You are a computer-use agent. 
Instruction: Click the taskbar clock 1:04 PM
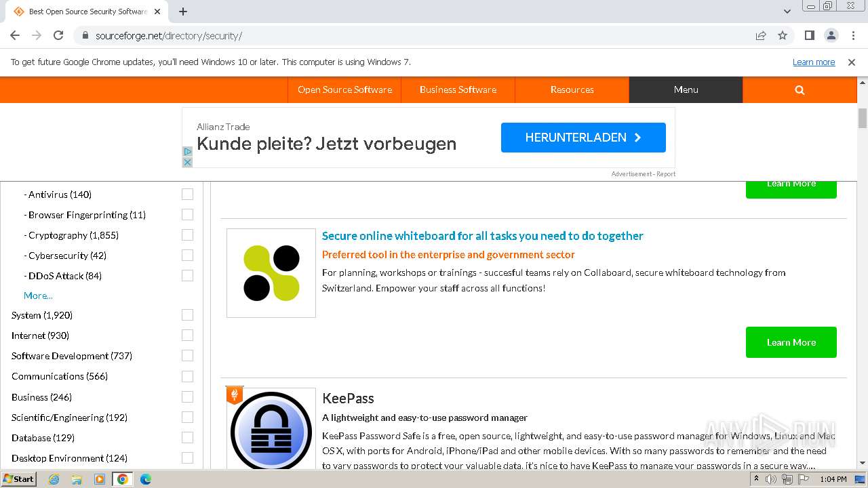[x=833, y=479]
